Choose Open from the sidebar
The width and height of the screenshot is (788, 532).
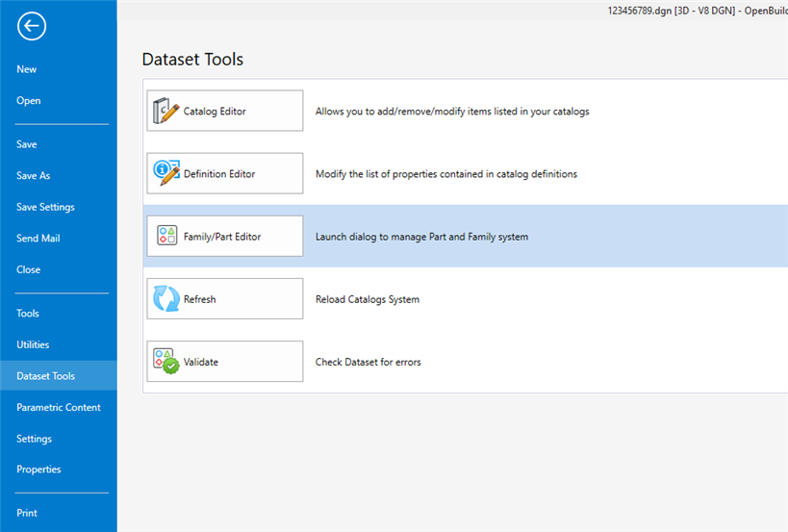tap(29, 101)
